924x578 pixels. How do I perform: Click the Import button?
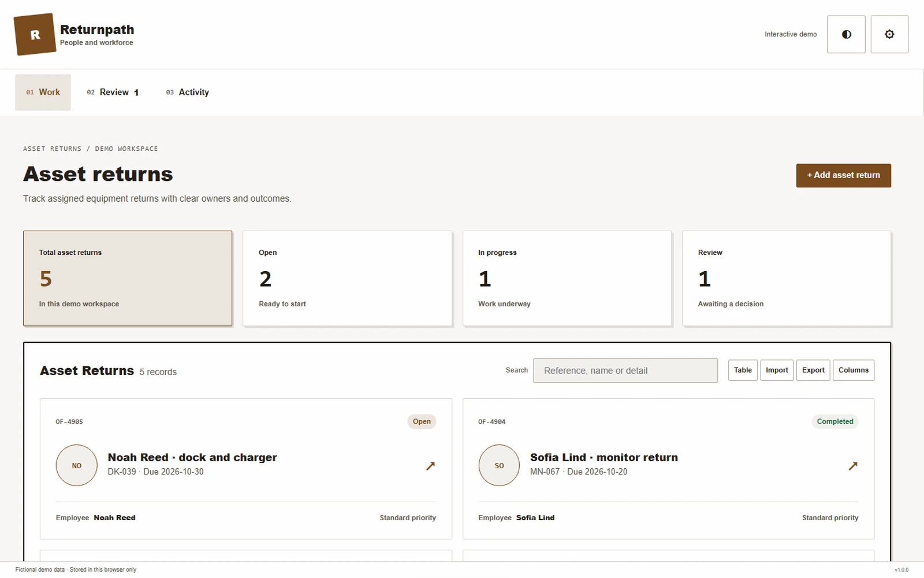[777, 370]
